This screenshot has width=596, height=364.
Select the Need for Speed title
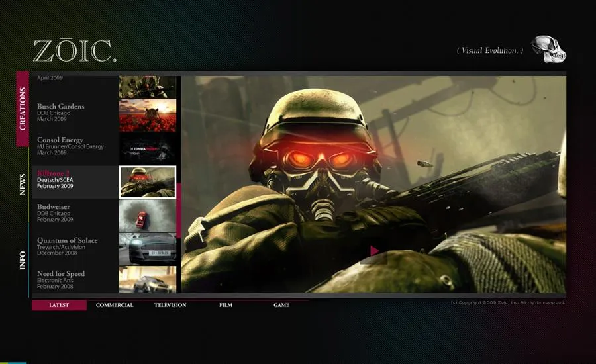pyautogui.click(x=61, y=273)
